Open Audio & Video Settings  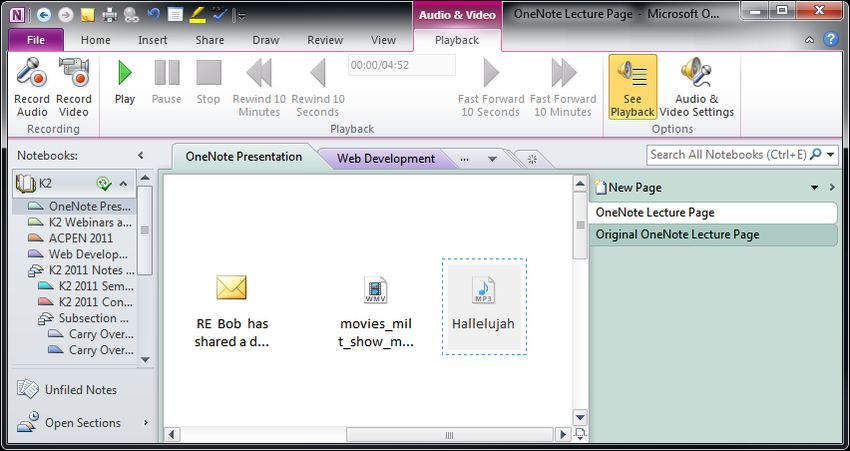click(x=697, y=87)
